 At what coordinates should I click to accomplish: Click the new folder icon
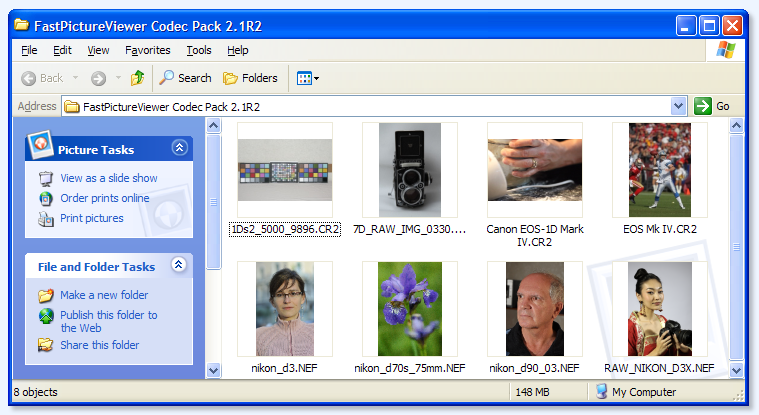pos(46,295)
